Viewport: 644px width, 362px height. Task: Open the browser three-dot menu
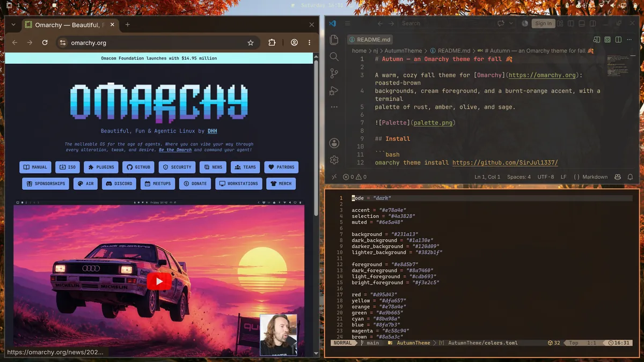coord(309,43)
